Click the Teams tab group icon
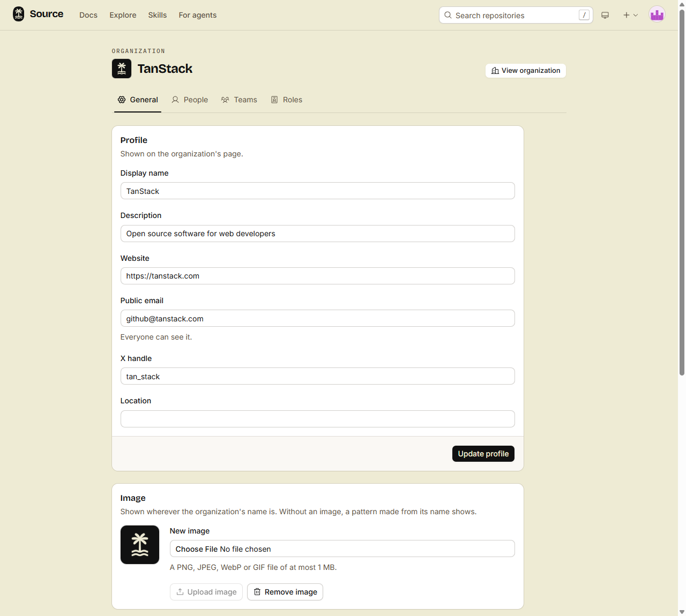 pos(225,100)
